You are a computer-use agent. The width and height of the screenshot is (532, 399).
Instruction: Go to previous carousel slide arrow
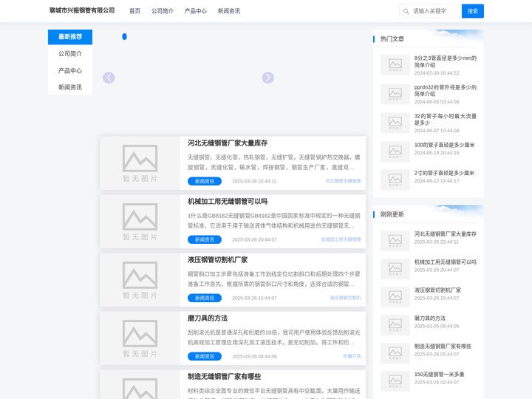(x=109, y=78)
